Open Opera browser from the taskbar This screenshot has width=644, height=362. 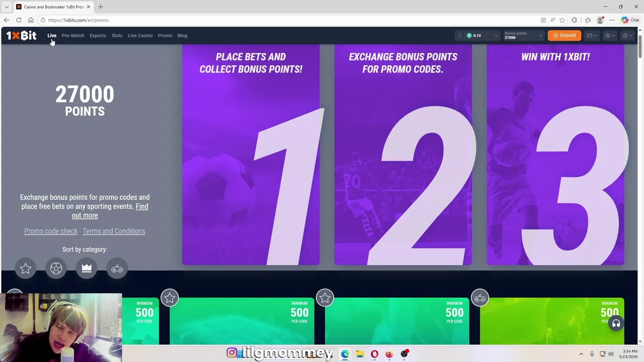pos(374,354)
